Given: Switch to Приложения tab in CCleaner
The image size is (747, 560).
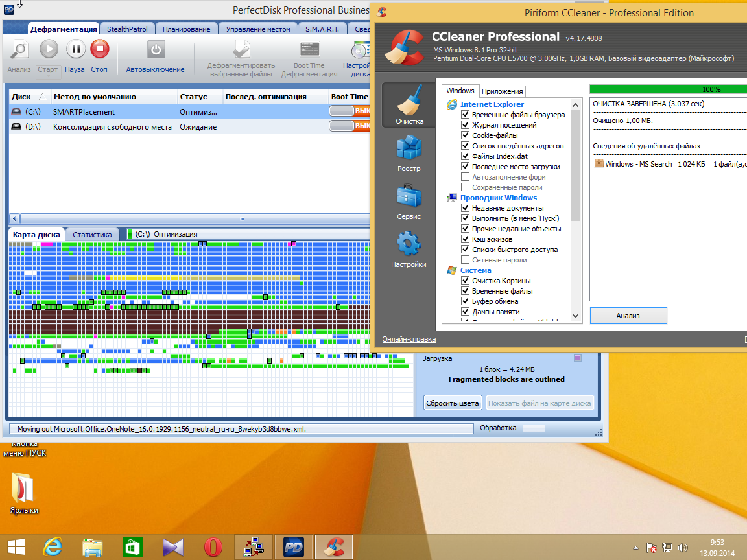Looking at the screenshot, I should tap(502, 91).
